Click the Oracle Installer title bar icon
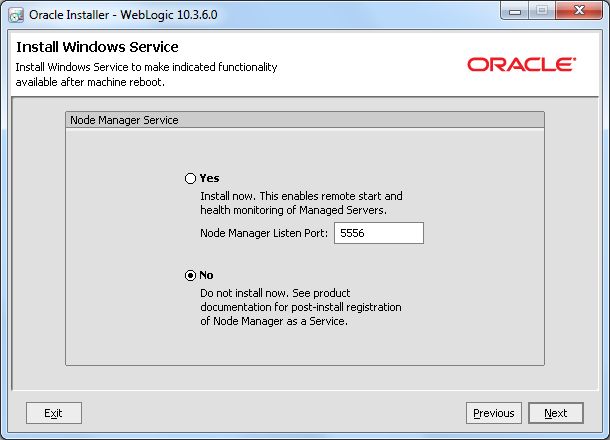Image resolution: width=610 pixels, height=440 pixels. (16, 15)
